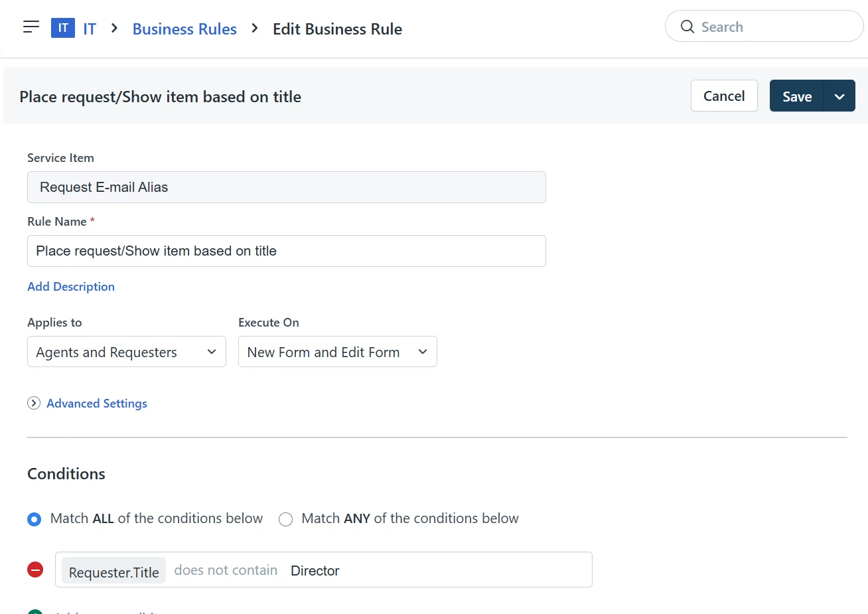The width and height of the screenshot is (868, 614).
Task: Click the Cancel button
Action: click(x=724, y=96)
